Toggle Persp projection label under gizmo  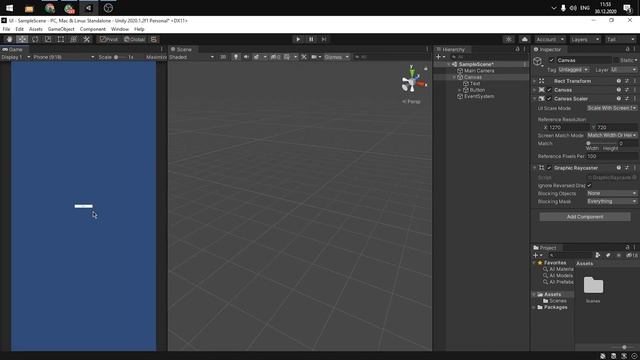pos(411,102)
